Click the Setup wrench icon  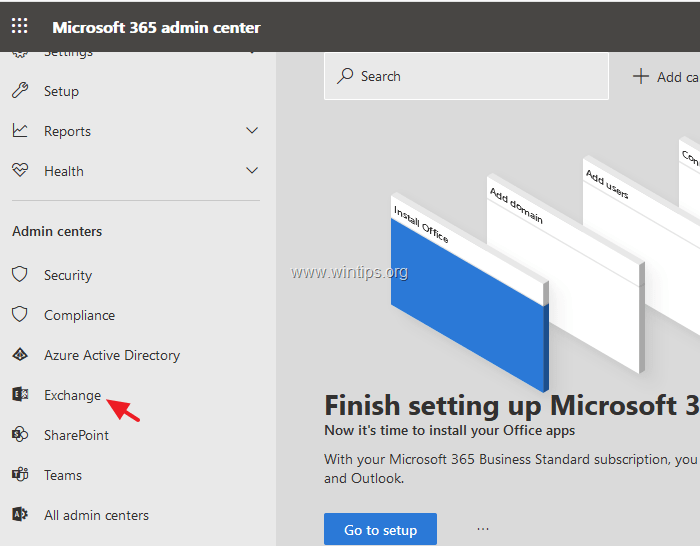coord(20,91)
